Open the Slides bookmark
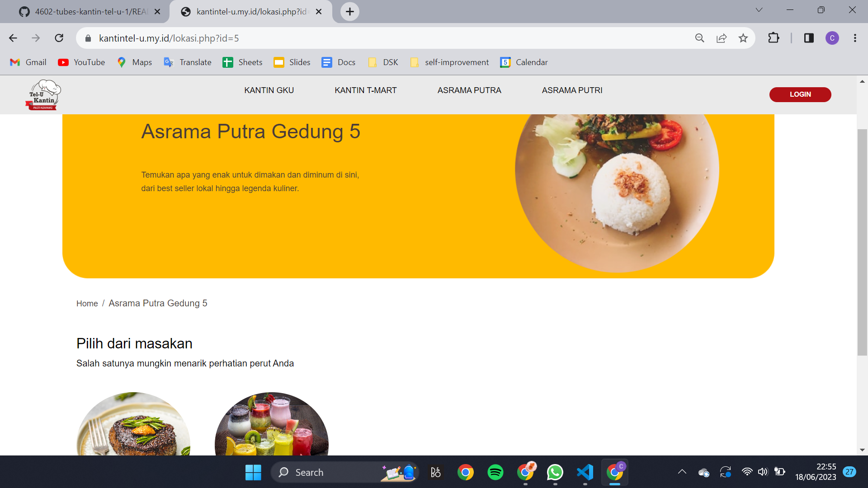Viewport: 868px width, 488px height. 292,62
